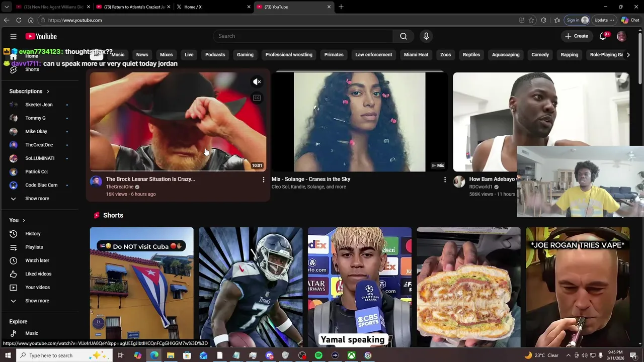Switch to the Home / X browser tab

212,7
